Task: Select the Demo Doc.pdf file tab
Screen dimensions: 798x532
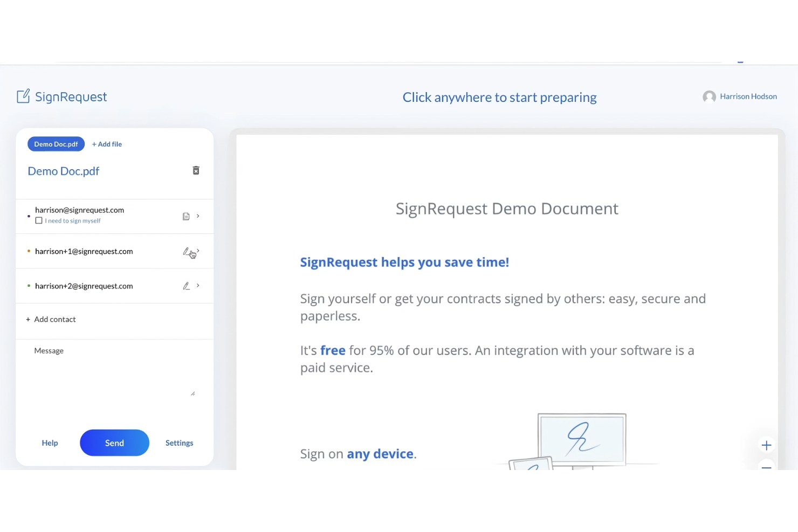Action: point(56,144)
